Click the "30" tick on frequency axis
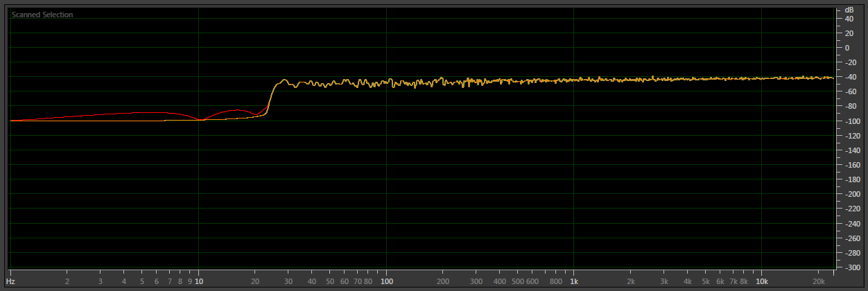Viewport: 868px width, 291px height. pyautogui.click(x=288, y=282)
